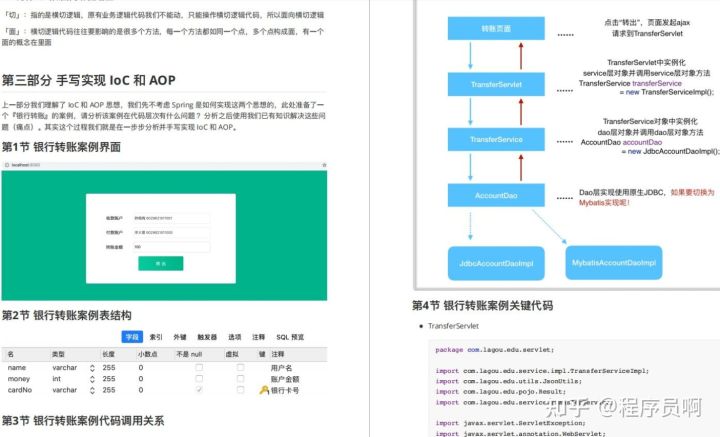Click the heading 第3节 银行转账案例代码调用关系
720x437 pixels.
coord(83,421)
